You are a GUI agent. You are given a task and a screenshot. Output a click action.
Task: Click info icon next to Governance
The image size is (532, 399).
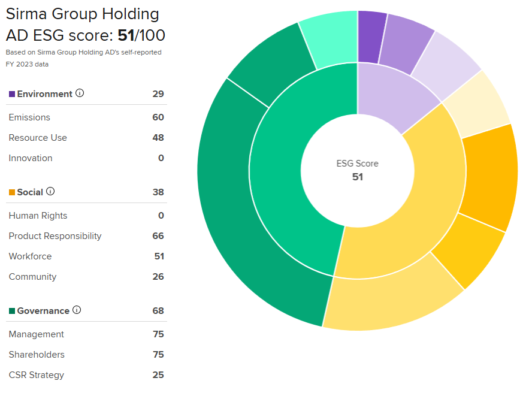click(77, 310)
